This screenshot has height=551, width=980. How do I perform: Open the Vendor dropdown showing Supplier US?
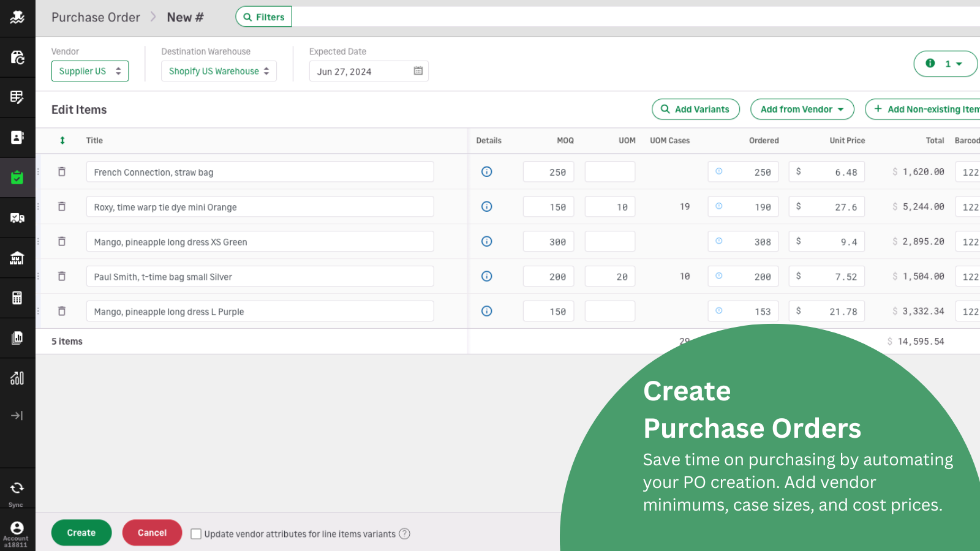tap(89, 71)
